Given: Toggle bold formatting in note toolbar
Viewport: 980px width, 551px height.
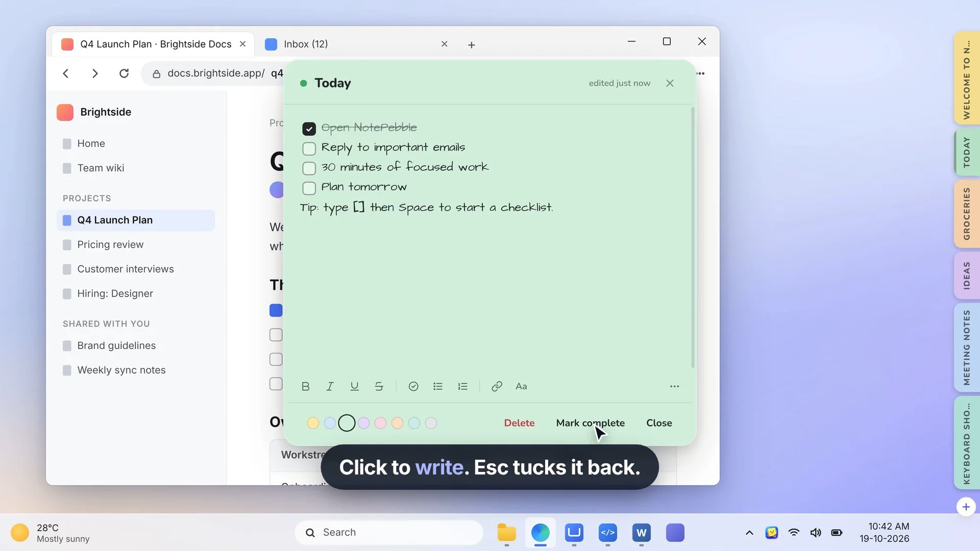Looking at the screenshot, I should pos(305,386).
